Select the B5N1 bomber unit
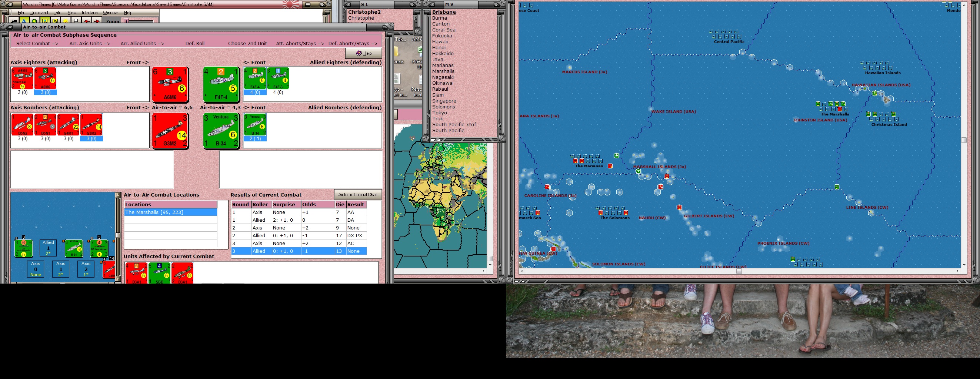980x379 pixels. (x=45, y=125)
